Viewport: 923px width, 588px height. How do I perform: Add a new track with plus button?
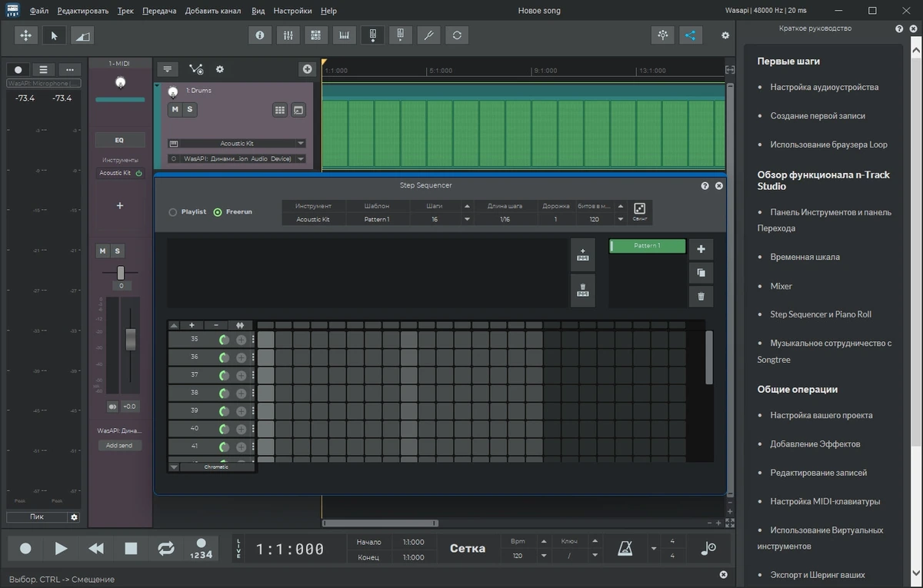tap(308, 69)
